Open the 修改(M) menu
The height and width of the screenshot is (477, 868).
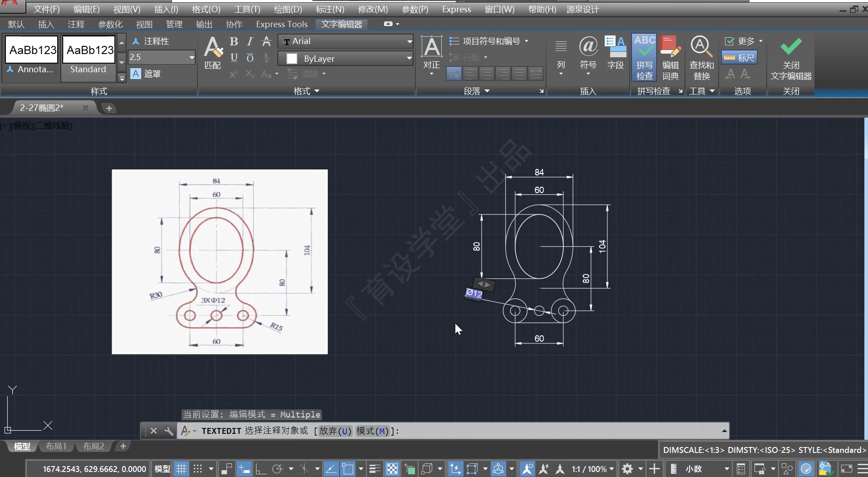coord(373,9)
